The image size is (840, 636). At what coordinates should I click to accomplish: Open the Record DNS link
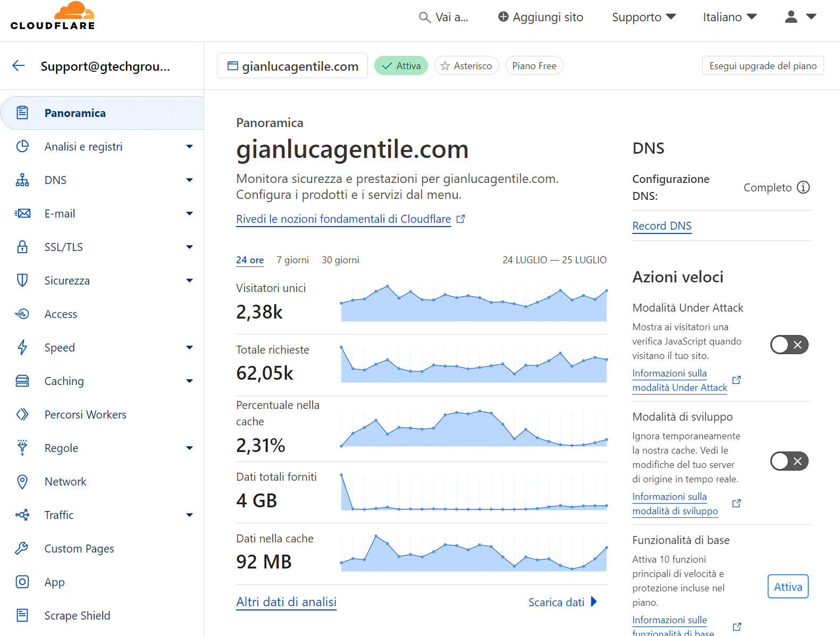(662, 226)
